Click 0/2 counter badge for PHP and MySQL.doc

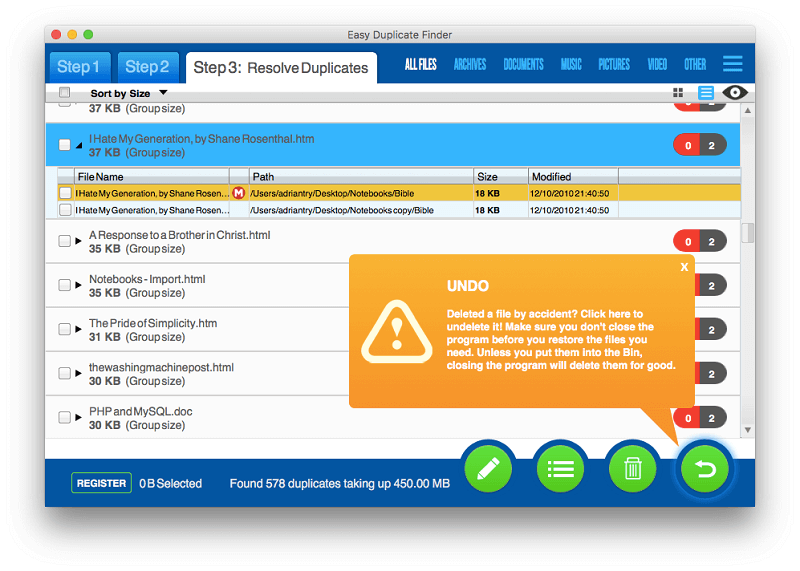(x=699, y=418)
